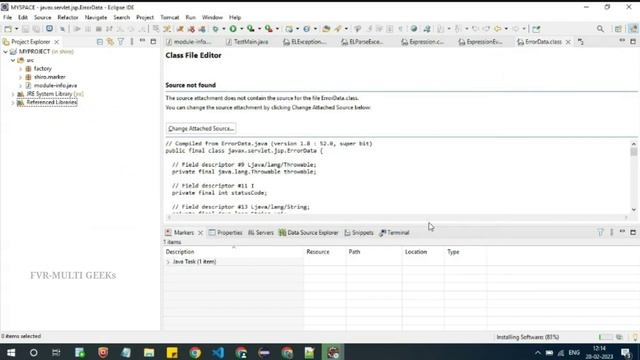
Task: Collapse the src folder node
Action: coord(13,60)
